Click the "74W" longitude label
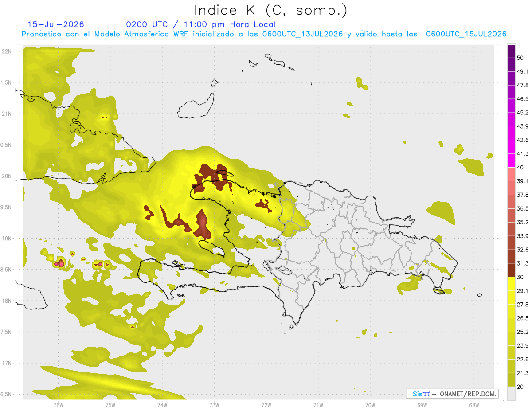Image resolution: width=532 pixels, height=411 pixels. click(162, 405)
